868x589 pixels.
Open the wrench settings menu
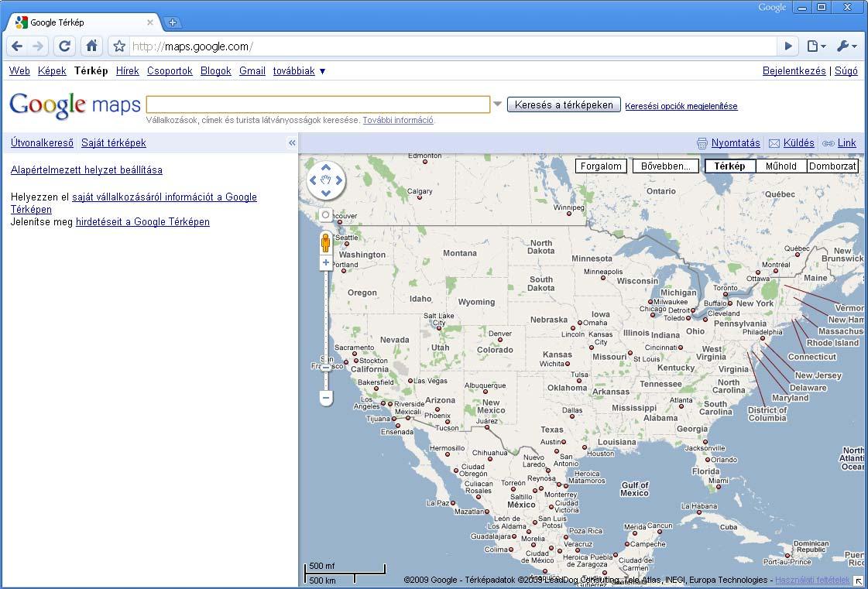pyautogui.click(x=846, y=46)
